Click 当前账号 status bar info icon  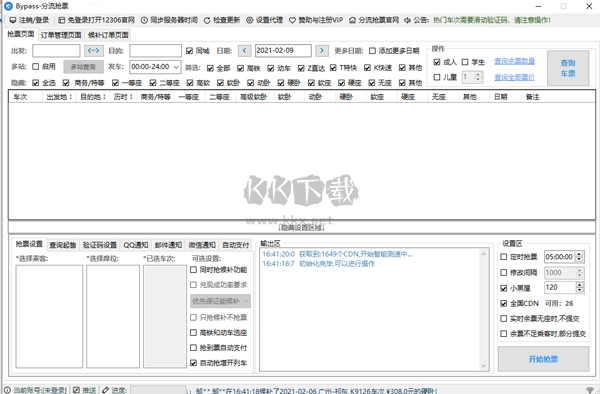[x=7, y=390]
